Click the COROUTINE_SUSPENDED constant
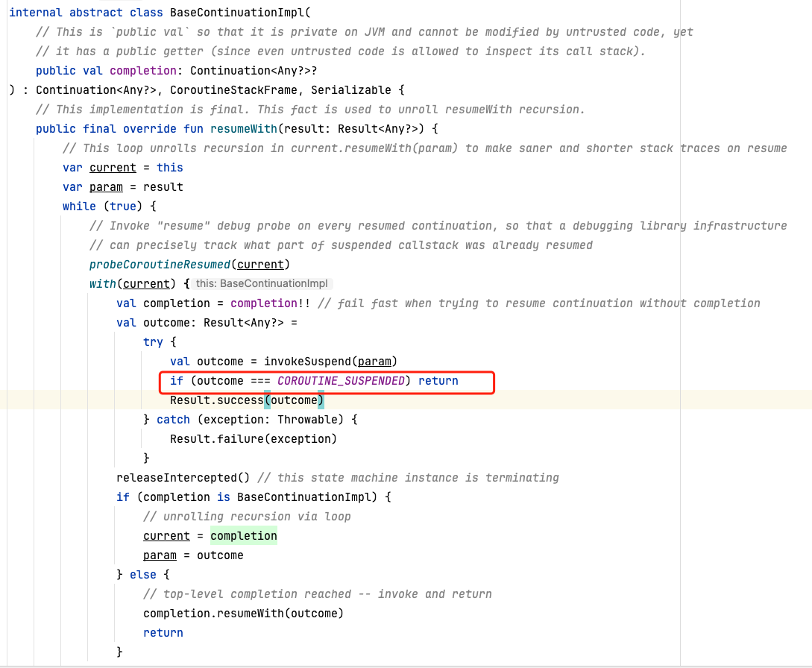812x668 pixels. (x=341, y=381)
